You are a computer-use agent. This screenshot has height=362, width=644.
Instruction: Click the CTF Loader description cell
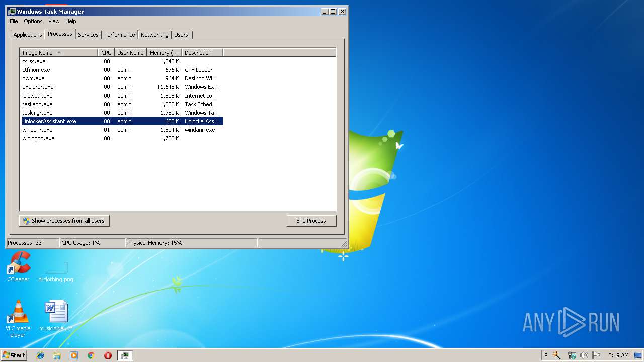click(x=199, y=70)
